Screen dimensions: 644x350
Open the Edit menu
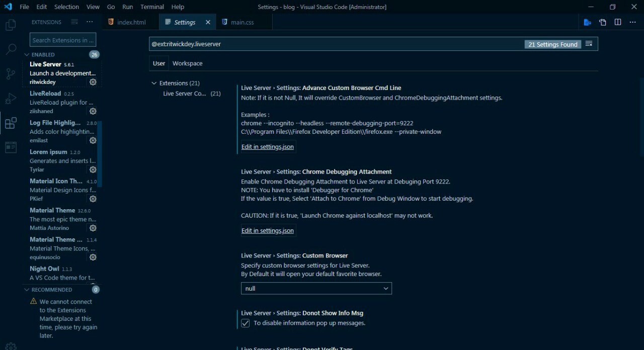pyautogui.click(x=42, y=7)
